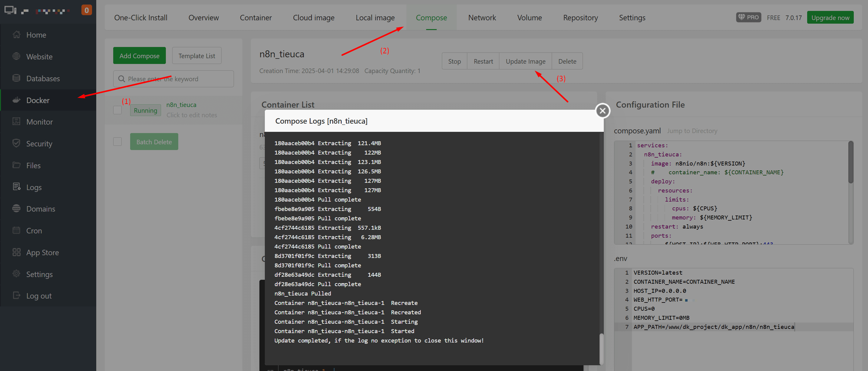Close the Compose Logs dialog
The height and width of the screenshot is (371, 868).
[602, 111]
